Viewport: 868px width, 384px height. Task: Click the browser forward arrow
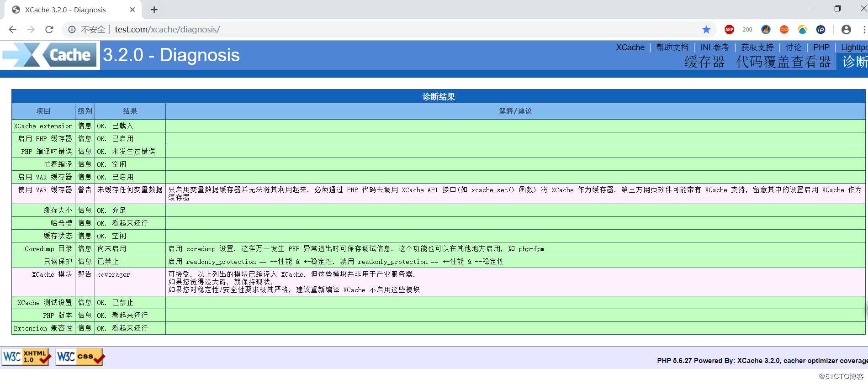(31, 29)
